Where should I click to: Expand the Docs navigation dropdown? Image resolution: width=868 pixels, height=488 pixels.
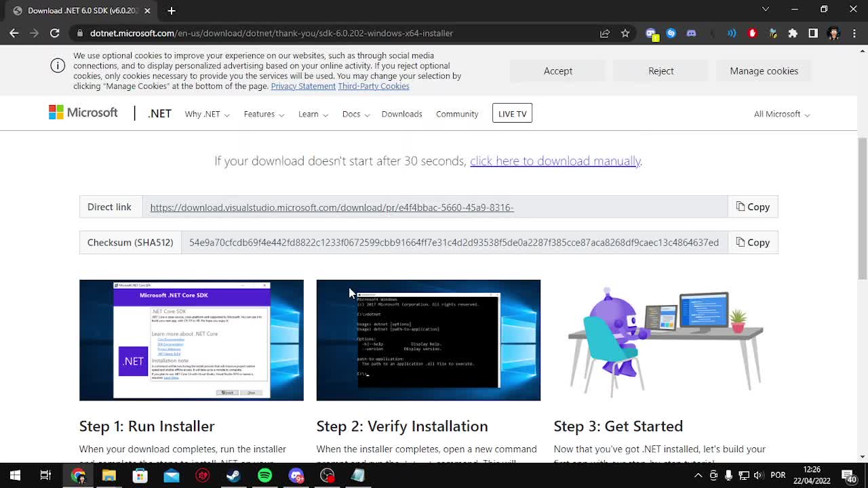point(355,114)
